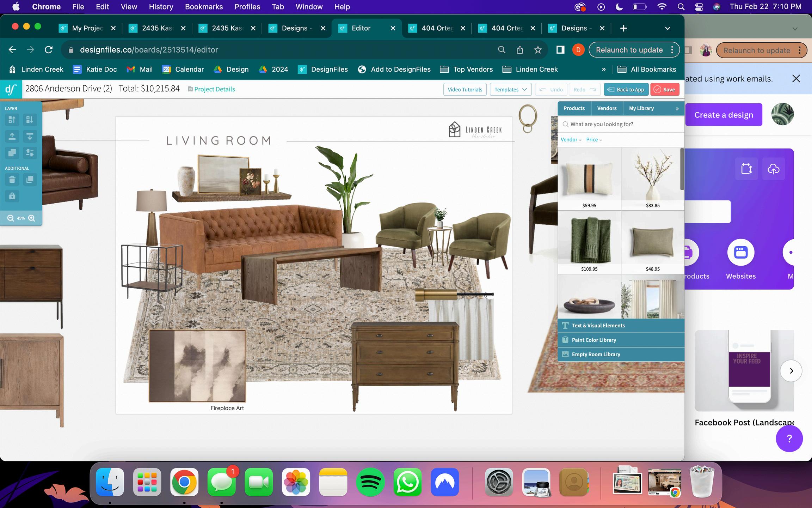The width and height of the screenshot is (812, 508).
Task: Zoom in the canvas with plus magnifier
Action: [x=32, y=218]
